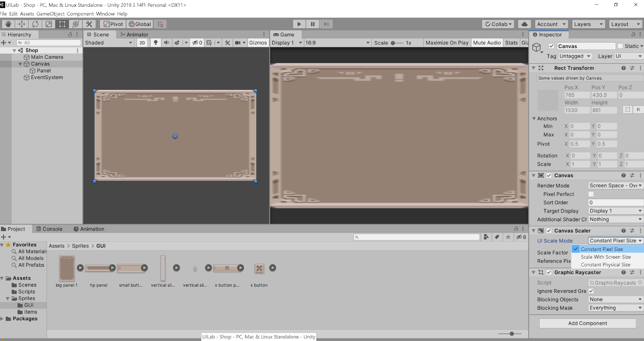The height and width of the screenshot is (341, 644).
Task: Select the Transform tool
Action: pyautogui.click(x=76, y=24)
